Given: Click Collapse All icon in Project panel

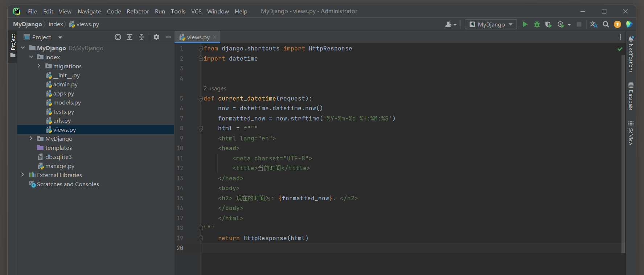Looking at the screenshot, I should pyautogui.click(x=141, y=37).
